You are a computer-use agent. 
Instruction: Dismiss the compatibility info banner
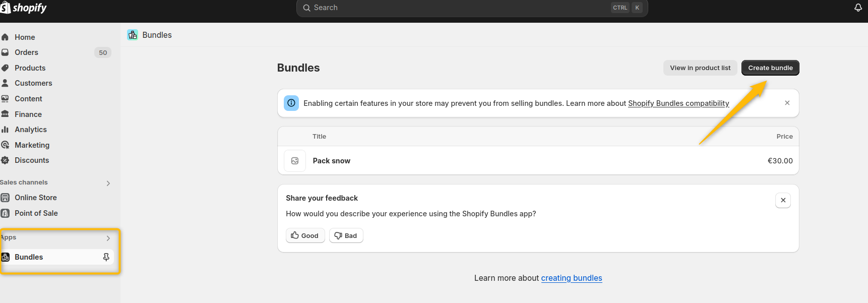(x=787, y=103)
